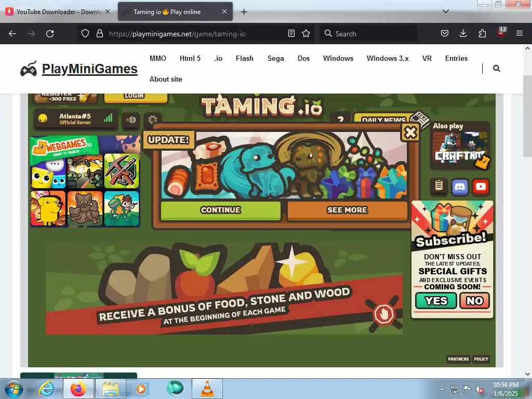Open game settings gear icon

coord(152,119)
